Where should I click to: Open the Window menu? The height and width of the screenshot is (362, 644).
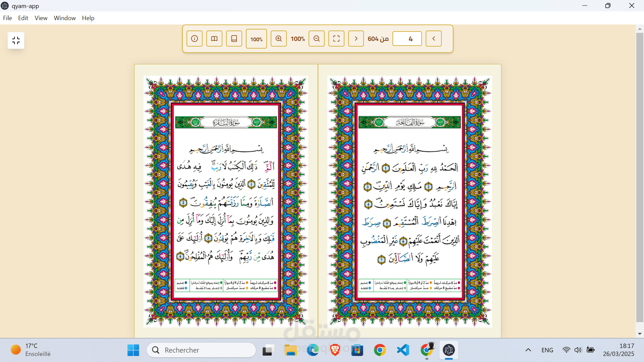tap(65, 18)
